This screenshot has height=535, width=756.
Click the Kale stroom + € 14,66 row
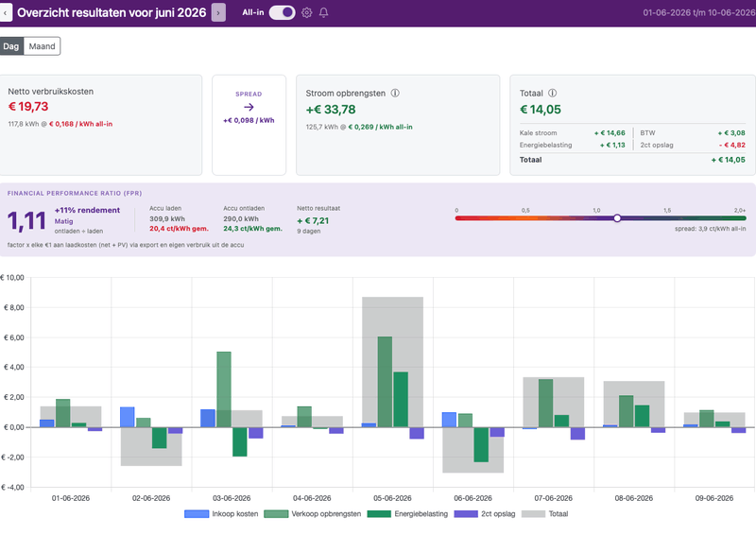tap(573, 132)
